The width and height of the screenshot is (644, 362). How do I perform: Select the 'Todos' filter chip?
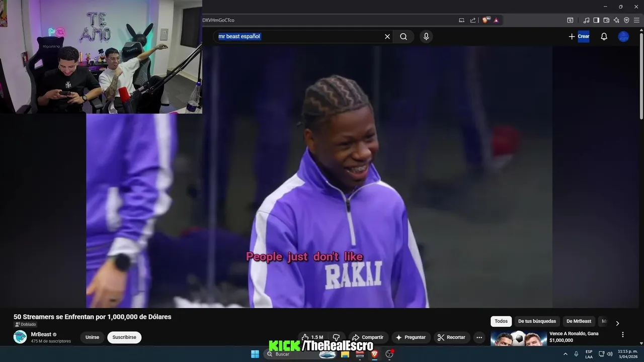[501, 321]
